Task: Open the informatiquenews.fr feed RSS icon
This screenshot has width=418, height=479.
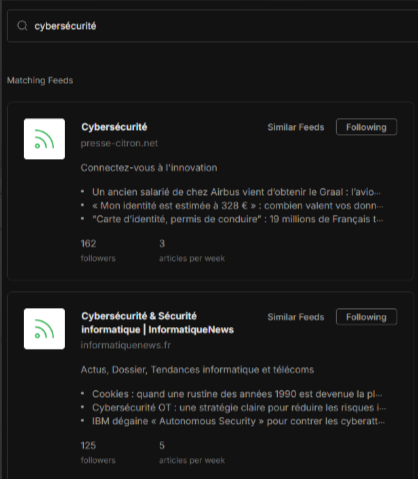Action: (44, 329)
